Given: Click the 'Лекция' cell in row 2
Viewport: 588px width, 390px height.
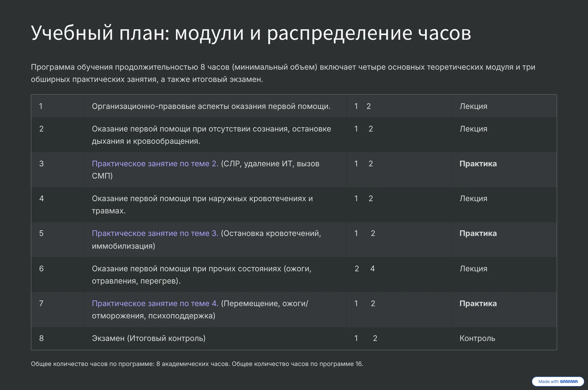Looking at the screenshot, I should 473,129.
